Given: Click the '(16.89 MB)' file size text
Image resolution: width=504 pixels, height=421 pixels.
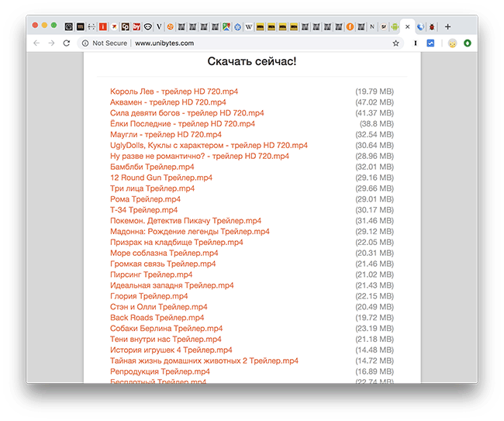Looking at the screenshot, I should tap(375, 371).
